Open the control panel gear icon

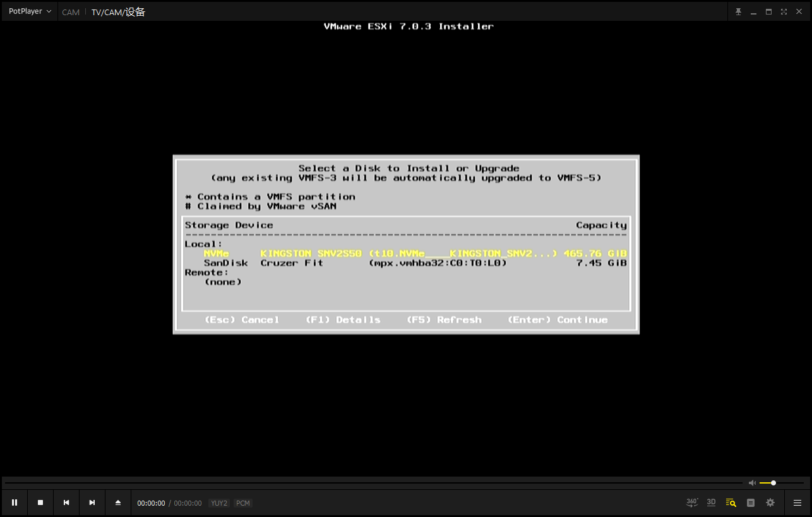coord(770,502)
